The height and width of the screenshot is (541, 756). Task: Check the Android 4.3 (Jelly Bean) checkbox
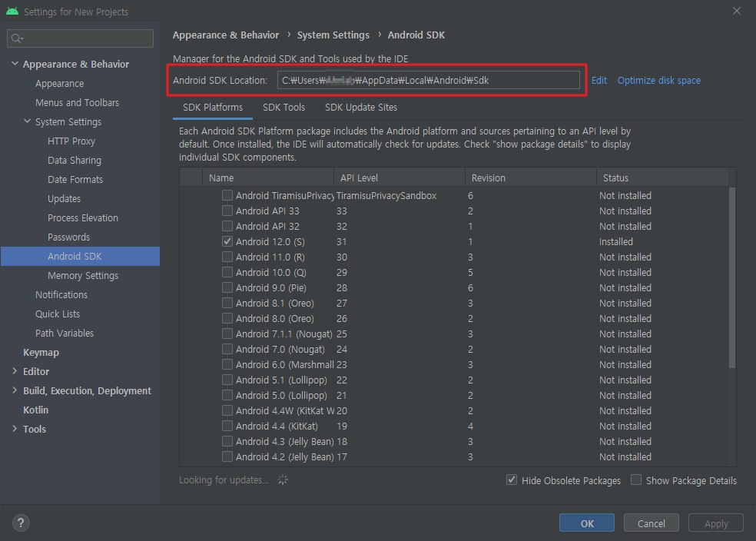(x=227, y=442)
